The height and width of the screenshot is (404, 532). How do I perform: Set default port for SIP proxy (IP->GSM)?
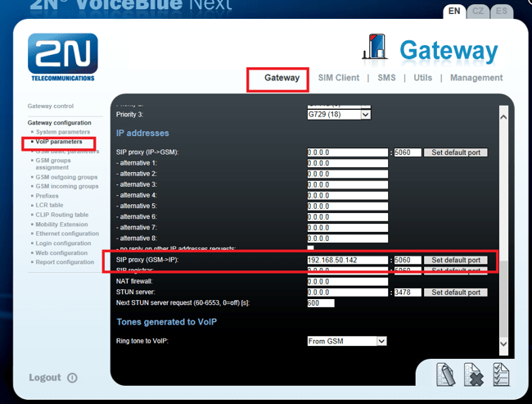(x=456, y=152)
